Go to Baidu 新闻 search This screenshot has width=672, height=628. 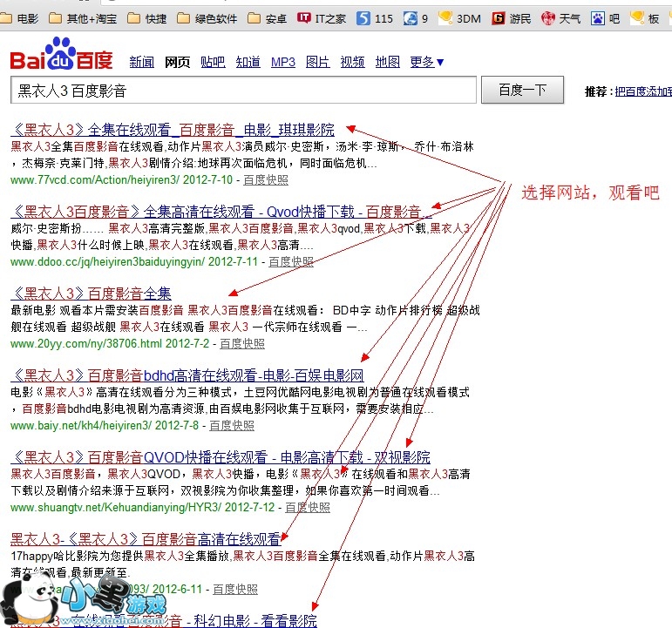point(142,62)
